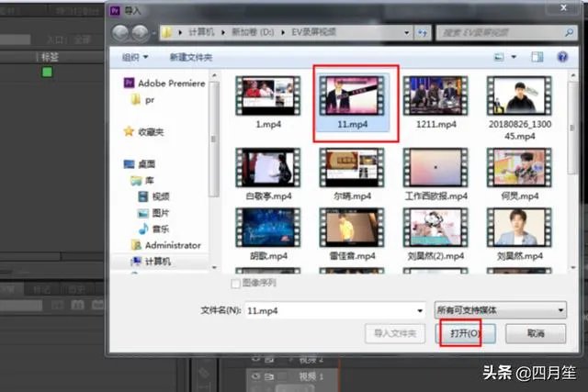Enable the 图像序列 checkbox
The height and width of the screenshot is (392, 588).
pyautogui.click(x=235, y=284)
